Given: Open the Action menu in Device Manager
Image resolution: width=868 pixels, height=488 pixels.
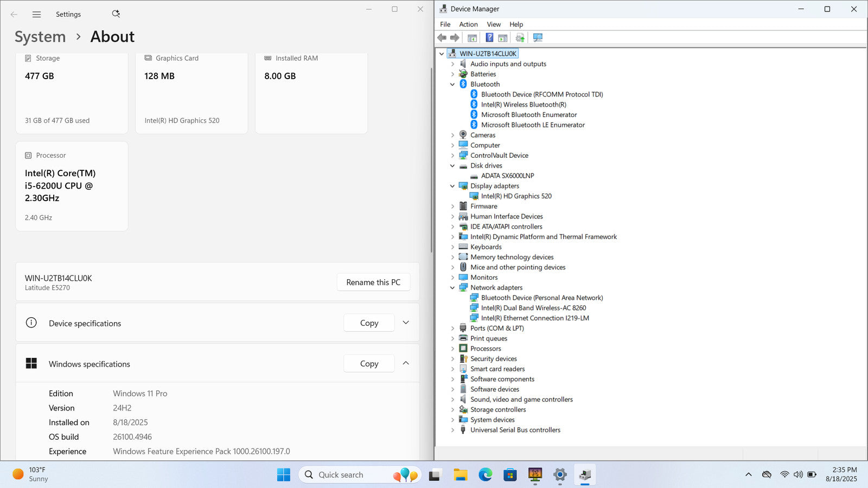Looking at the screenshot, I should point(468,24).
